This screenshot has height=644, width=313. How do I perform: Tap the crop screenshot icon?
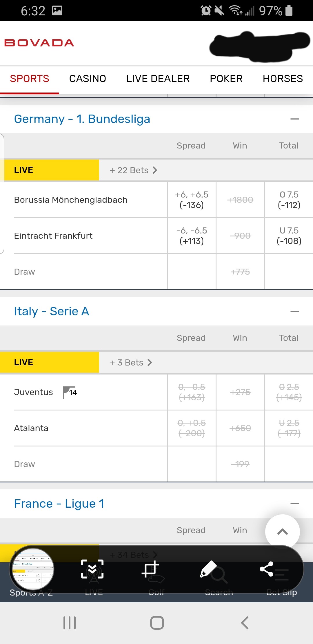tap(150, 569)
